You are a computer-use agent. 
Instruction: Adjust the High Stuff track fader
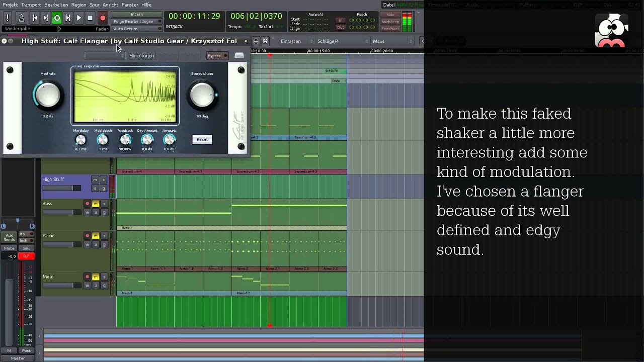[61, 188]
